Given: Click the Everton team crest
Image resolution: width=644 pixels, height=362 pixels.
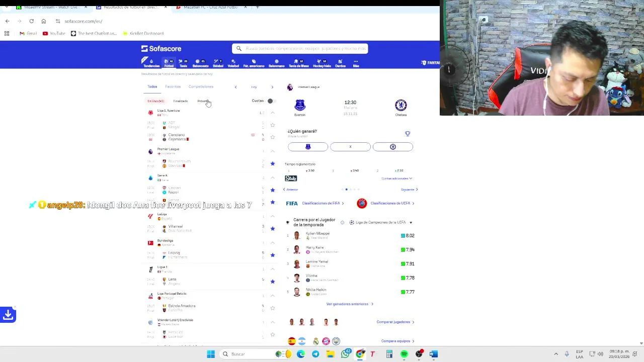Looking at the screenshot, I should (x=300, y=105).
